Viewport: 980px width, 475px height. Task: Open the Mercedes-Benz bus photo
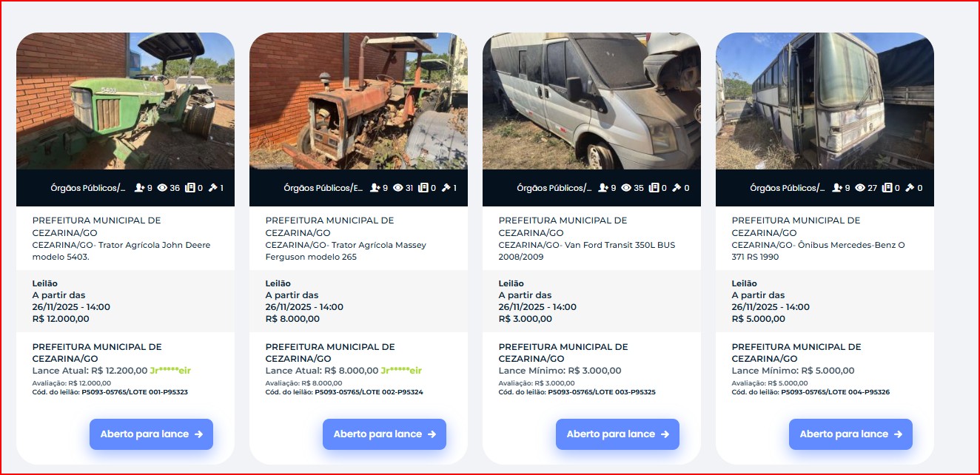[825, 101]
